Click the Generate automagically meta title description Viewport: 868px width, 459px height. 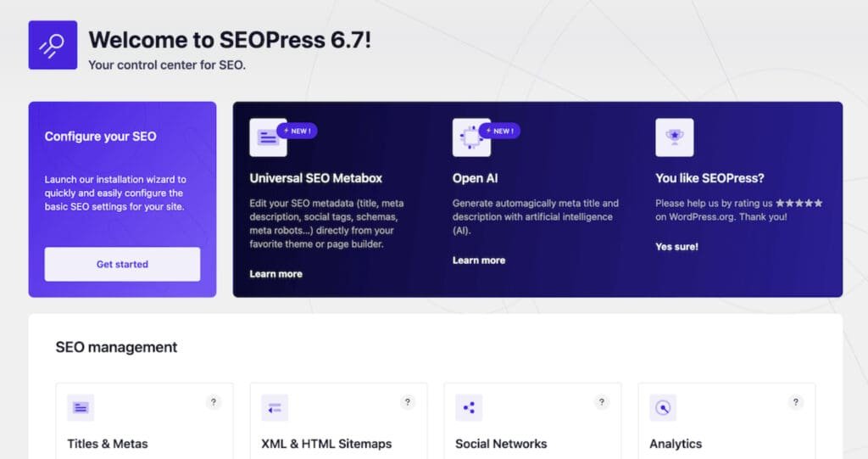(x=536, y=216)
